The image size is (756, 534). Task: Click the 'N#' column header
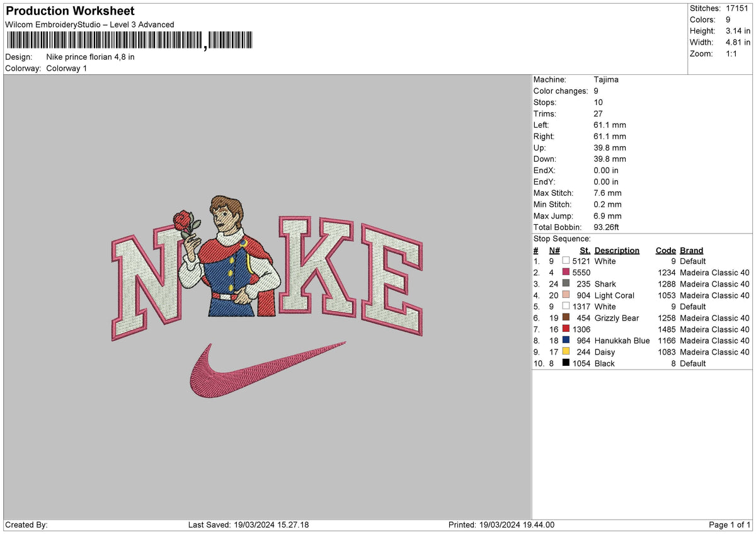(x=554, y=250)
